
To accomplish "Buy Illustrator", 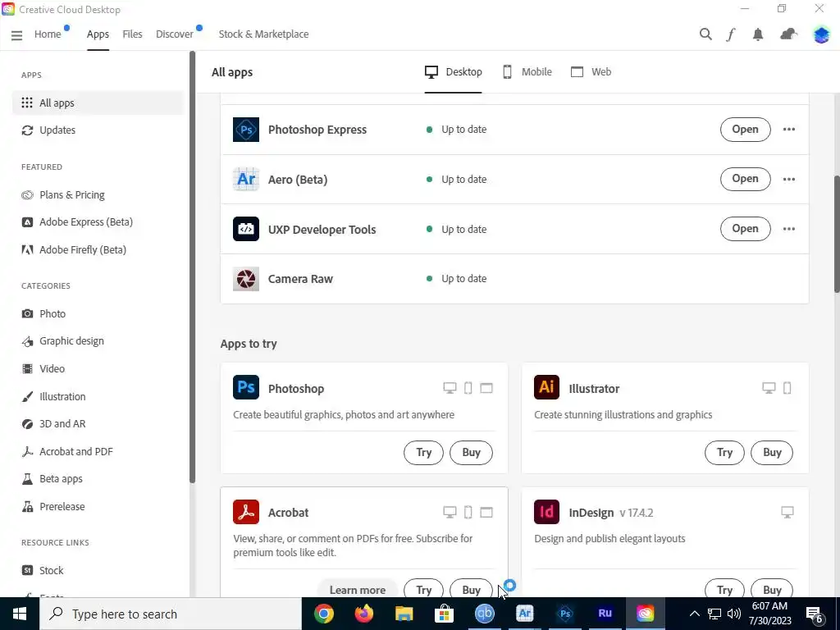I will pyautogui.click(x=772, y=453).
